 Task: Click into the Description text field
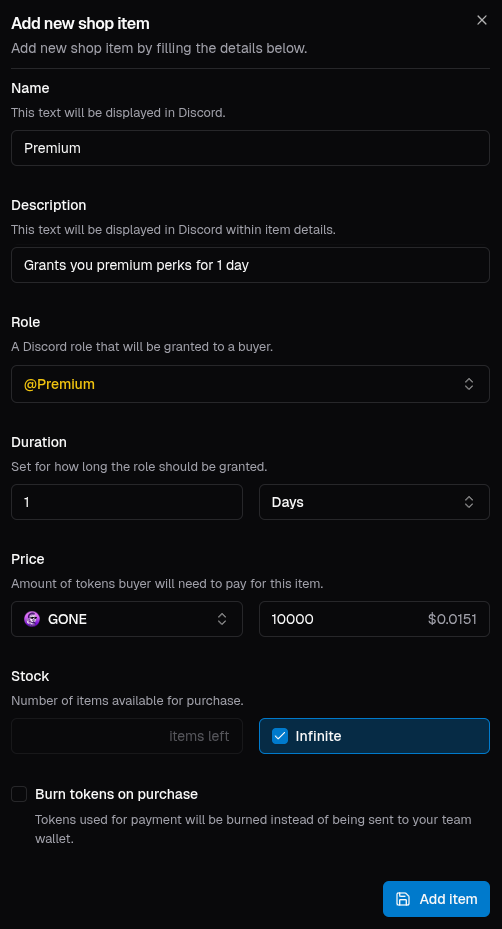(250, 265)
